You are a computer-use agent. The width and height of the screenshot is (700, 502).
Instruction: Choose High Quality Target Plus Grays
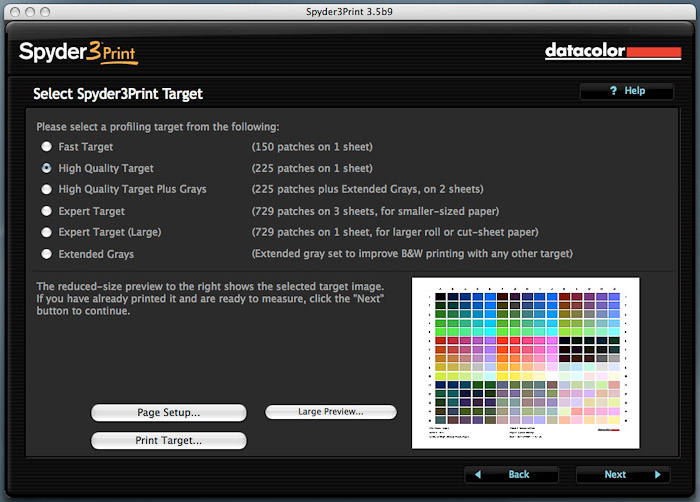(47, 190)
